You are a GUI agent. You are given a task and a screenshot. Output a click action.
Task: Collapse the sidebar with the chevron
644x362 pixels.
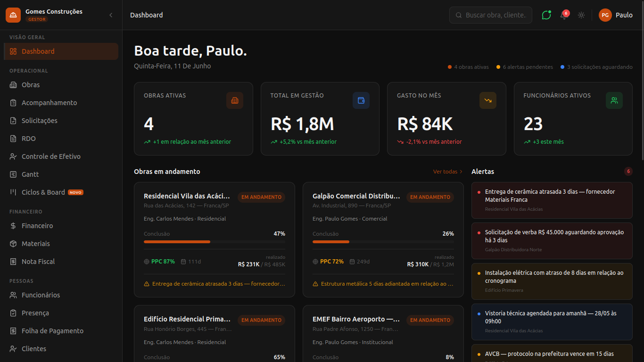(x=111, y=15)
